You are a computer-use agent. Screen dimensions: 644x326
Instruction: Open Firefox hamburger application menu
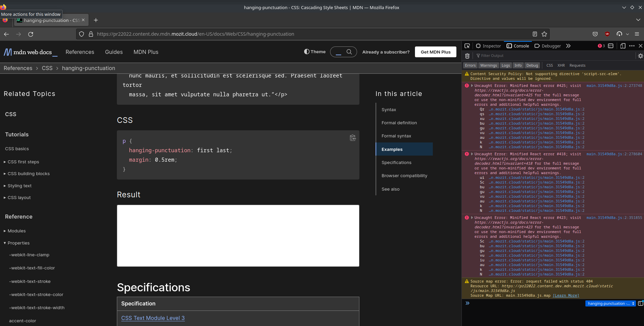coord(637,34)
